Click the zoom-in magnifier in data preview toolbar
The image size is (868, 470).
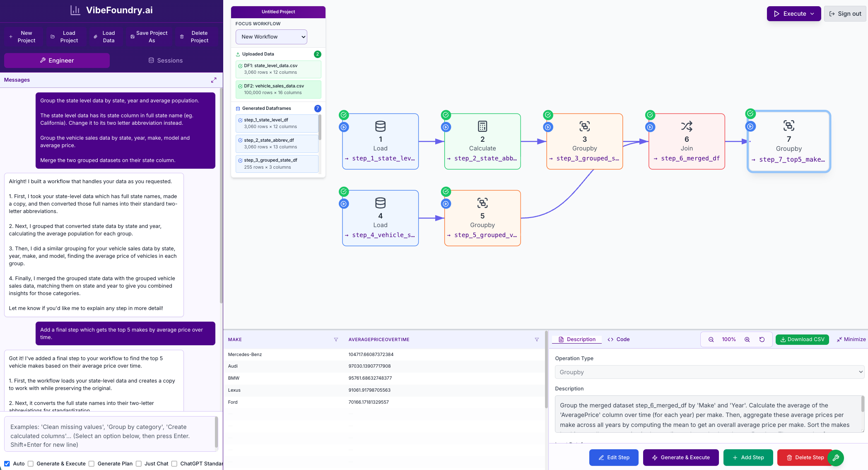click(x=747, y=339)
